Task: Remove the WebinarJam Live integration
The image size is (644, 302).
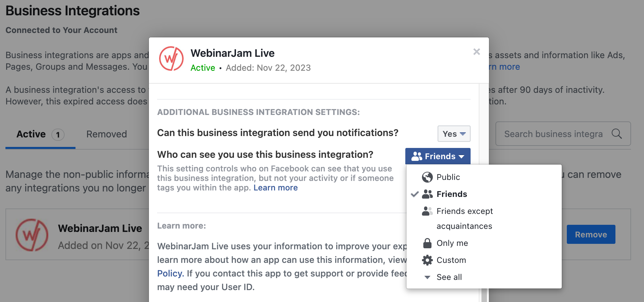Action: click(x=591, y=234)
